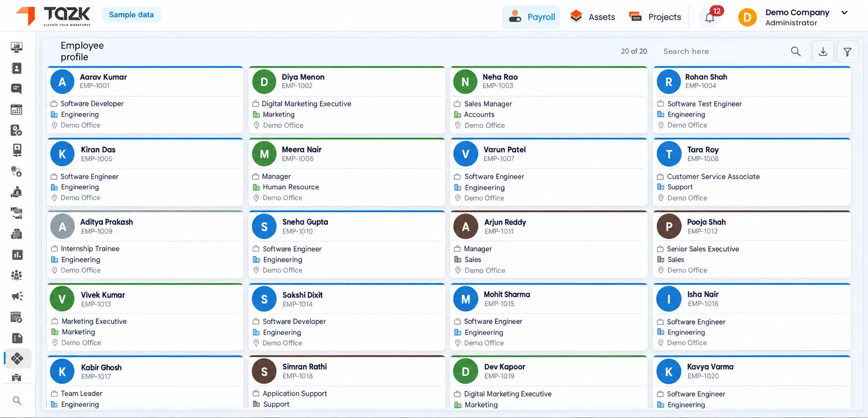
Task: Click employee ID EMP-1015
Action: (499, 304)
